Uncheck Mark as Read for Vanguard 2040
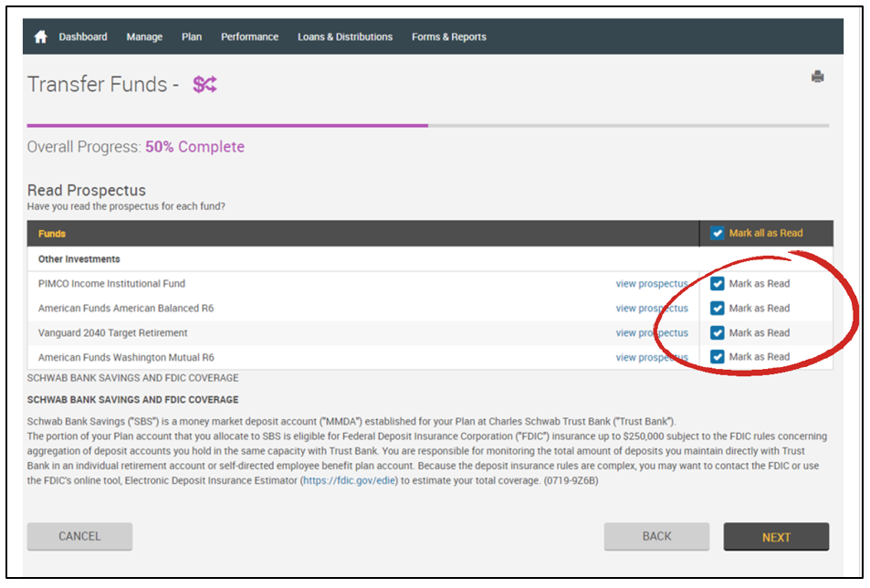The image size is (870, 588). click(x=718, y=333)
